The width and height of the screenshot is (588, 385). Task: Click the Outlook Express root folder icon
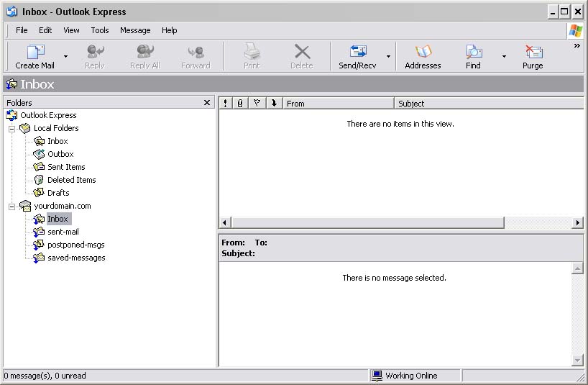pyautogui.click(x=12, y=115)
